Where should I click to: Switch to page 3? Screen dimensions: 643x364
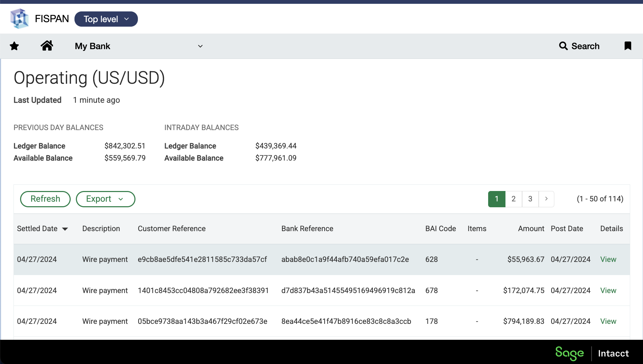(530, 199)
